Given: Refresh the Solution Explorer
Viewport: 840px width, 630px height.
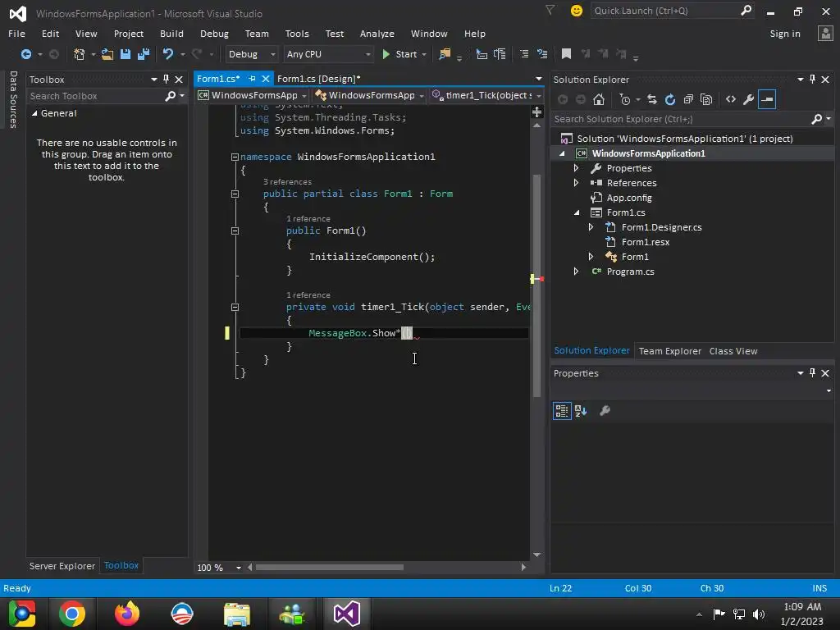Looking at the screenshot, I should tap(670, 99).
